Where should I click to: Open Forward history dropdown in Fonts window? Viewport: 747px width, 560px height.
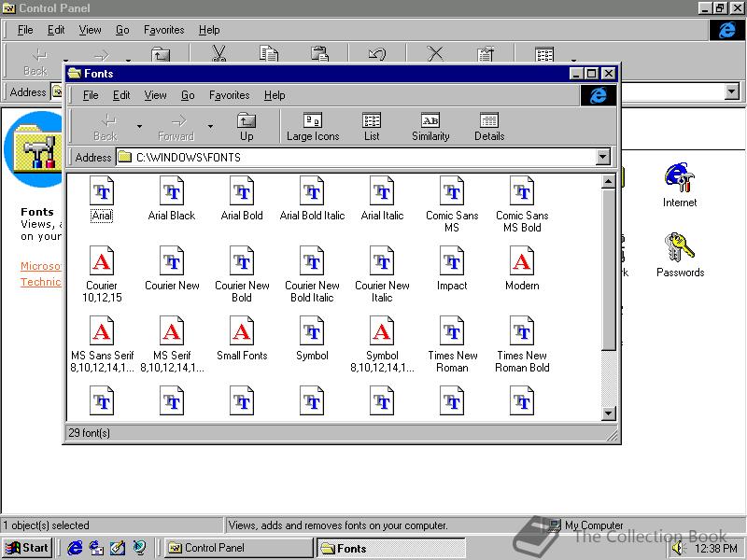click(x=210, y=127)
